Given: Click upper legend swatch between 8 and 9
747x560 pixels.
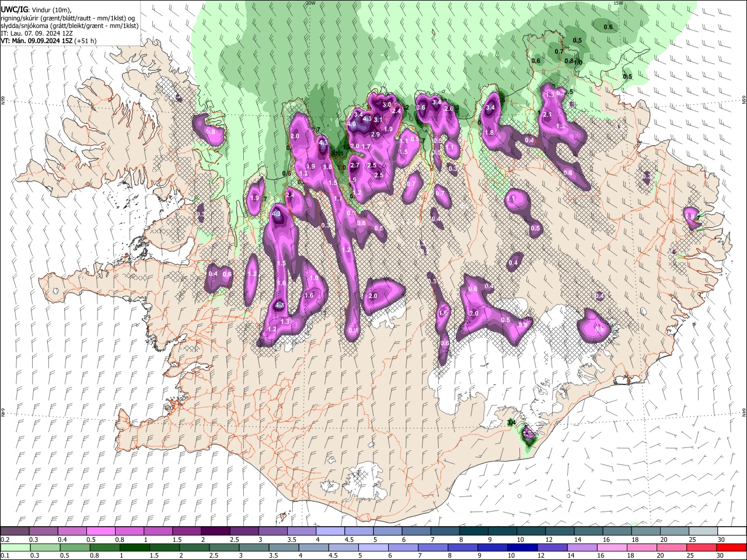Looking at the screenshot, I should pyautogui.click(x=474, y=531).
